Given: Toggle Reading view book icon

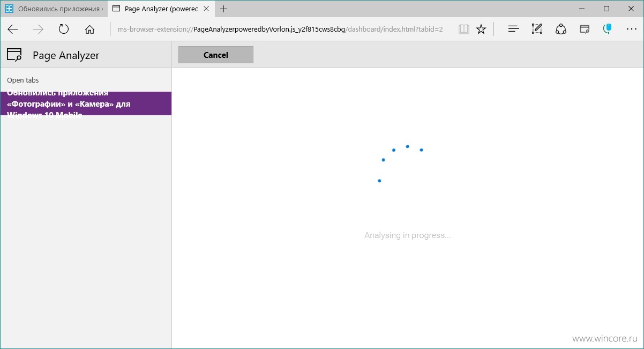Looking at the screenshot, I should click(464, 29).
